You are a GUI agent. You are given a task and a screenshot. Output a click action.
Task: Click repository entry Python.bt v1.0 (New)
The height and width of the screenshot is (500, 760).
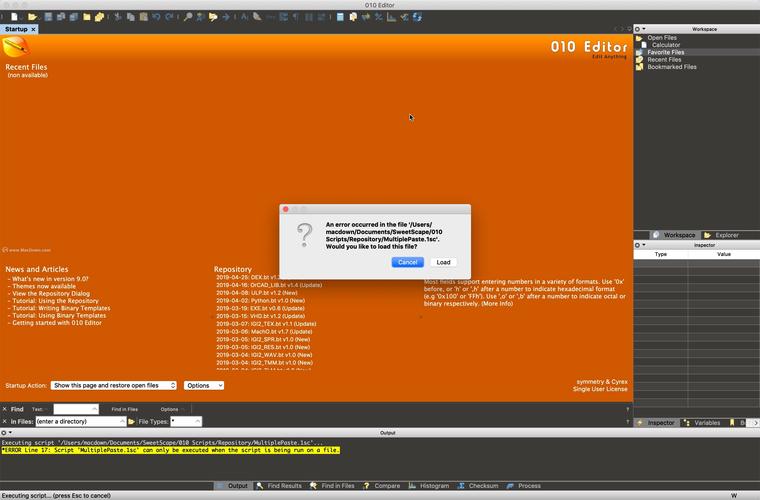[x=261, y=300]
